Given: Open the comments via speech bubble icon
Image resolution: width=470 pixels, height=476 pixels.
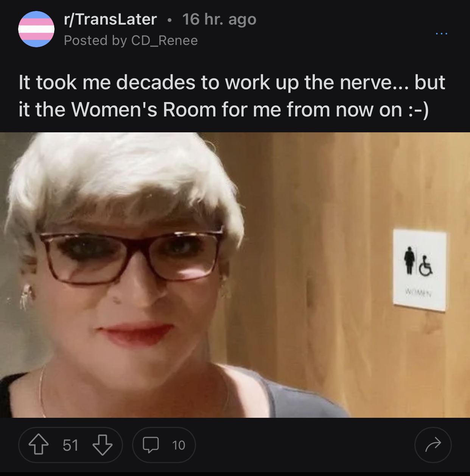Looking at the screenshot, I should [150, 445].
